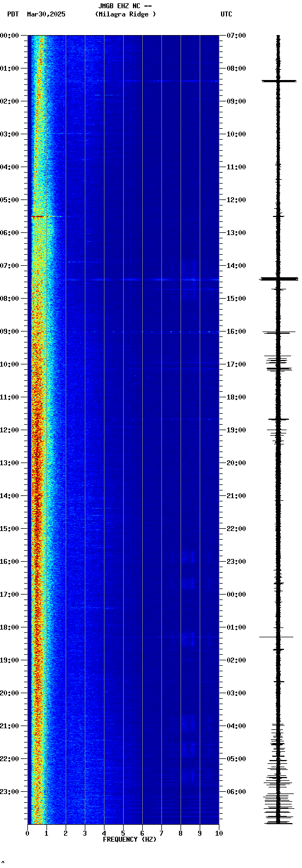Click the 14:00 UTC label on the right axis
Viewport: 302px width, 868px height.
coord(236,266)
